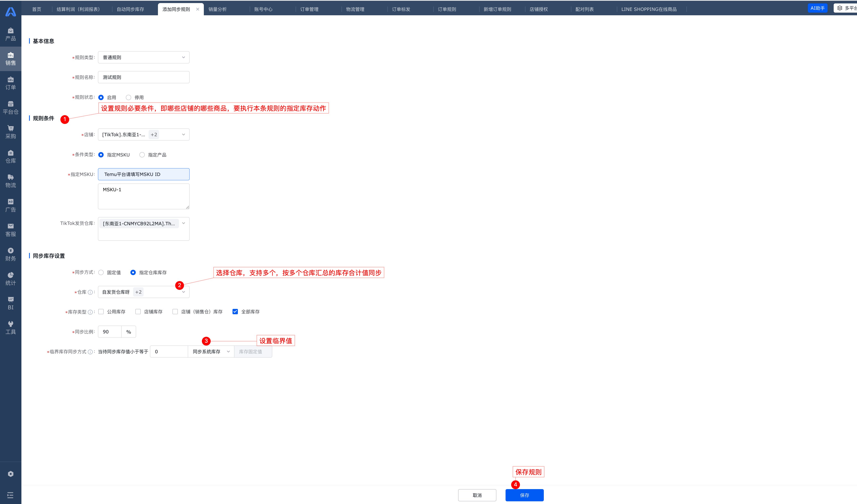This screenshot has width=857, height=504.
Task: Open the 客服 sidebar module
Action: [11, 230]
